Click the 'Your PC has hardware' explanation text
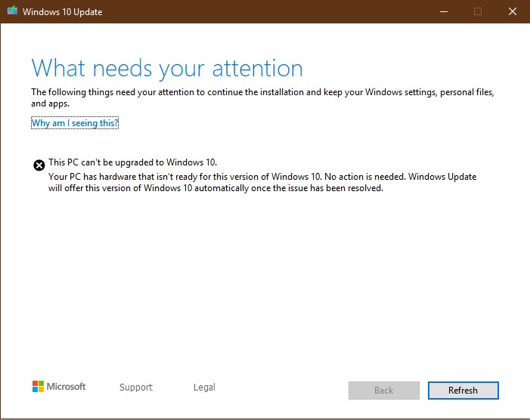This screenshot has height=420, width=530. pyautogui.click(x=262, y=182)
